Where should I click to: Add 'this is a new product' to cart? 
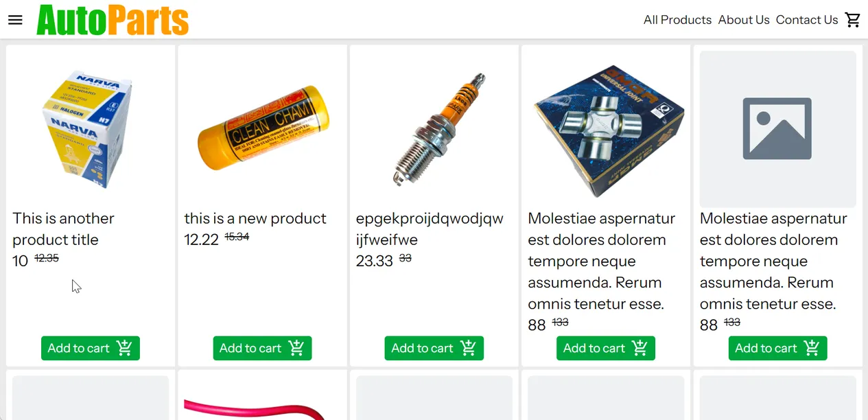pyautogui.click(x=262, y=348)
